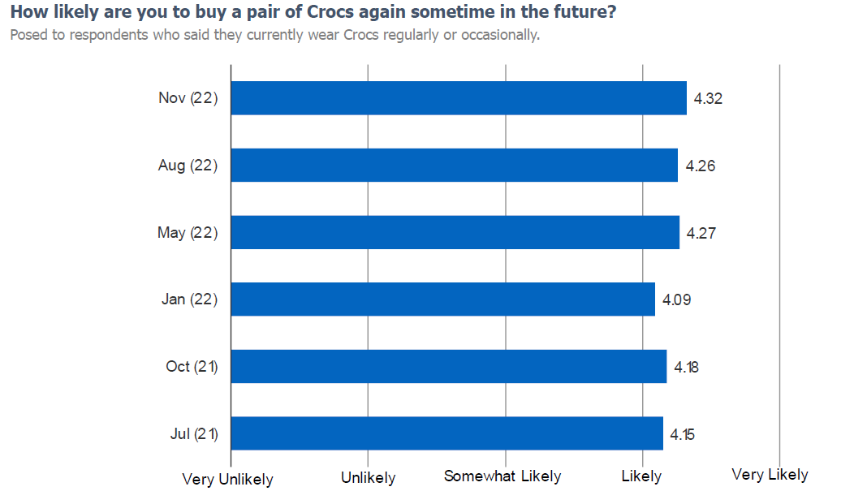867x504 pixels.
Task: Select the "Unlikely" axis label
Action: click(x=369, y=478)
